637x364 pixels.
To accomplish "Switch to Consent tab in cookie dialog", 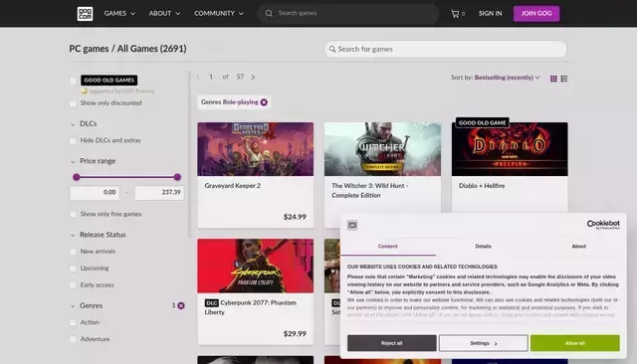I will pos(387,247).
